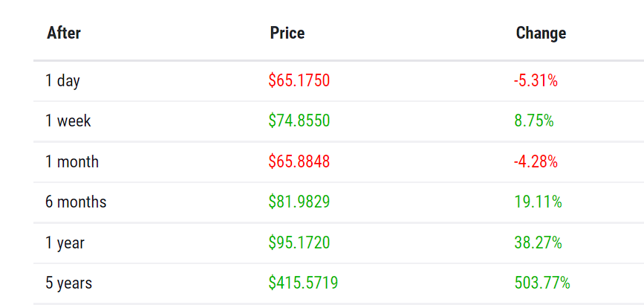Click the $65.1750 price value

click(299, 81)
